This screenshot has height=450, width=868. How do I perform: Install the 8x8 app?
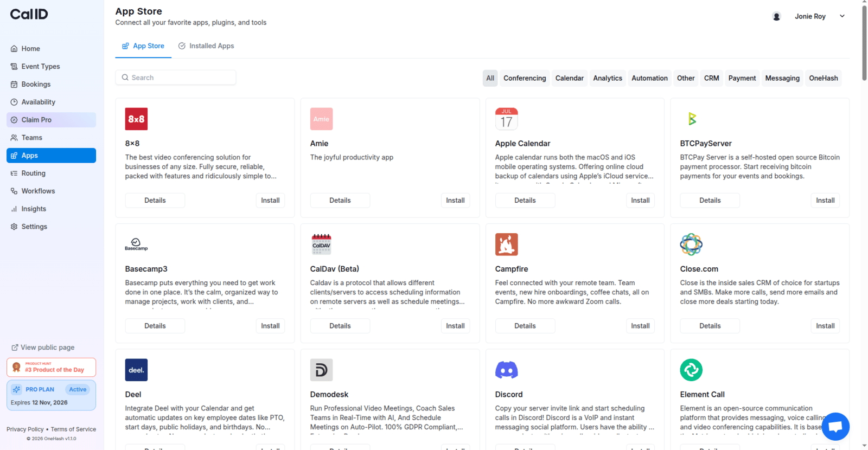[x=270, y=201]
